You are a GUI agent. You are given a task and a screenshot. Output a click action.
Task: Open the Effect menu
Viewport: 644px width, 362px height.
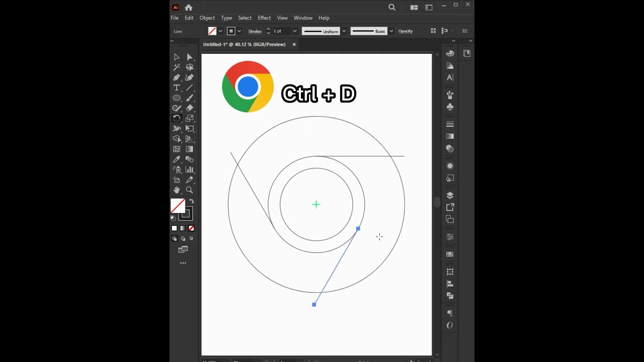(x=264, y=18)
